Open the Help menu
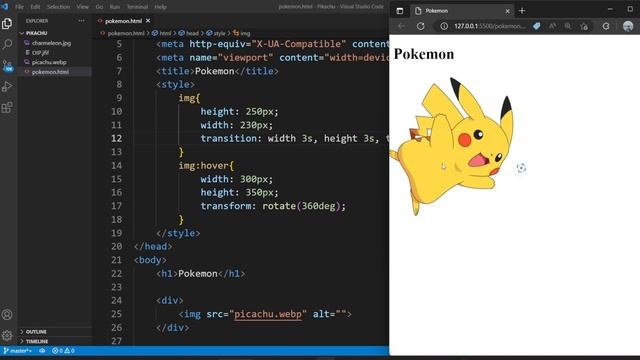Image resolution: width=640 pixels, height=360 pixels. coord(160,7)
